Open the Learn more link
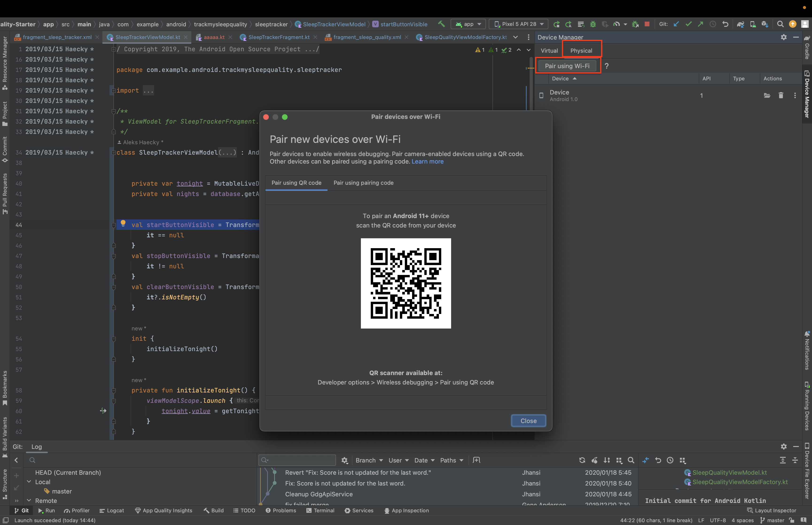Image resolution: width=812 pixels, height=525 pixels. pos(427,162)
